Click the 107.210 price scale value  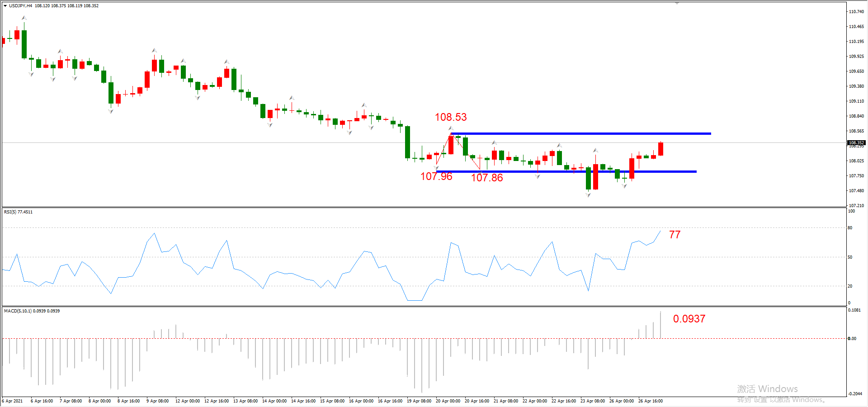856,205
